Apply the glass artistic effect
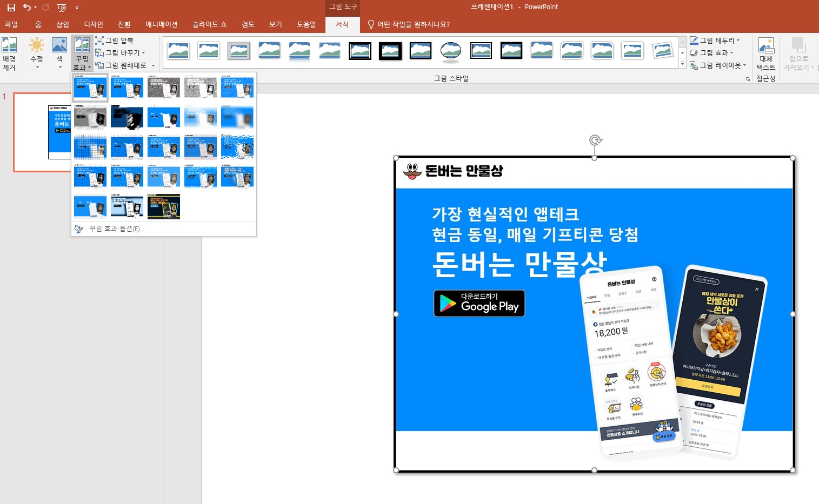The width and height of the screenshot is (819, 504). pos(237,146)
